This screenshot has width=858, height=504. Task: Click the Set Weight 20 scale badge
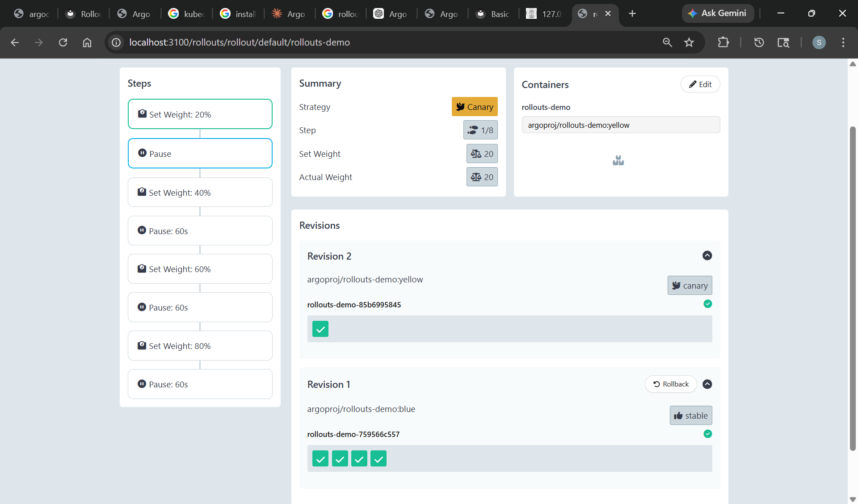click(x=482, y=154)
